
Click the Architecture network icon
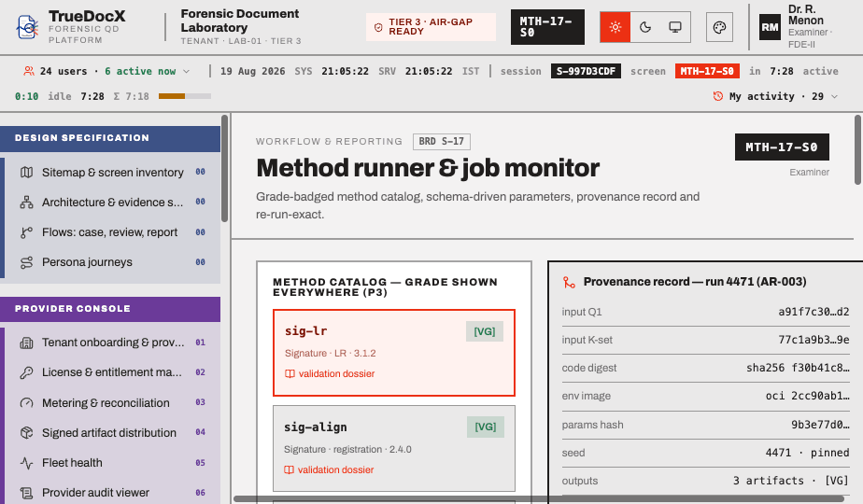click(26, 202)
